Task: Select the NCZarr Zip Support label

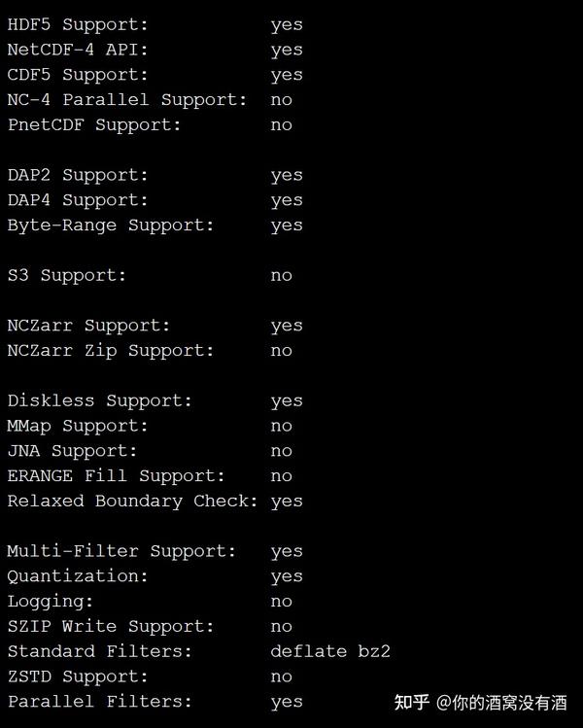Action: click(x=111, y=351)
